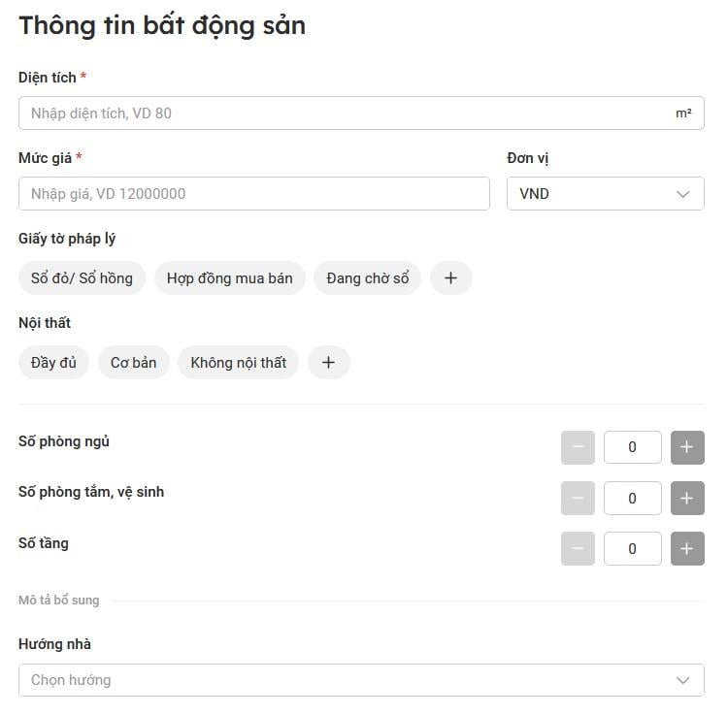This screenshot has height=715, width=728.
Task: Click the Mức giá price input
Action: coord(253,194)
